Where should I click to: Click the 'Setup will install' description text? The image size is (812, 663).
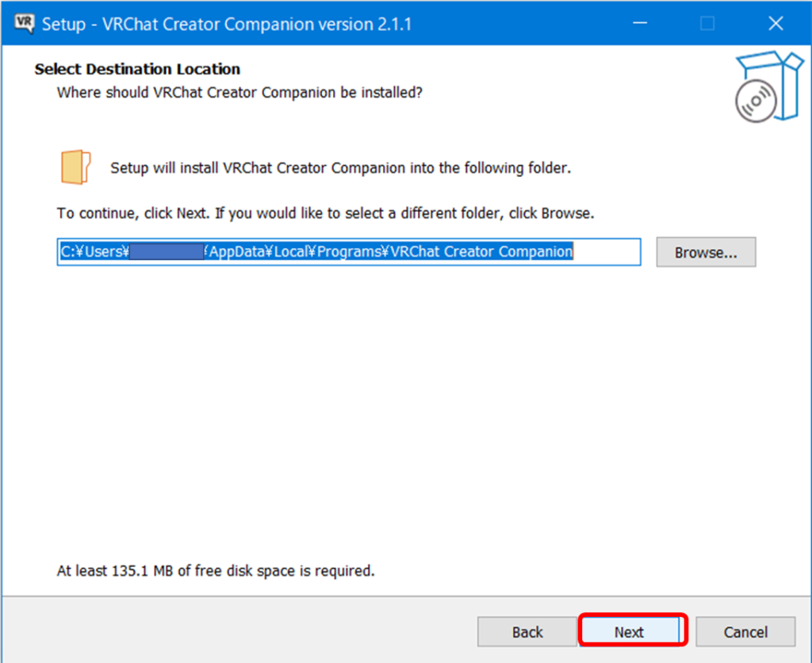pos(340,168)
